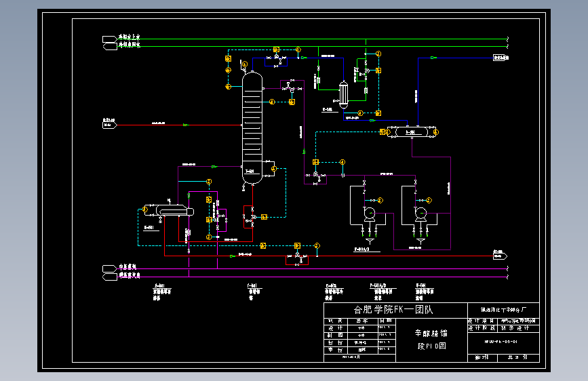The width and height of the screenshot is (588, 381).
Task: Click the right reflux pump symbol
Action: click(420, 214)
